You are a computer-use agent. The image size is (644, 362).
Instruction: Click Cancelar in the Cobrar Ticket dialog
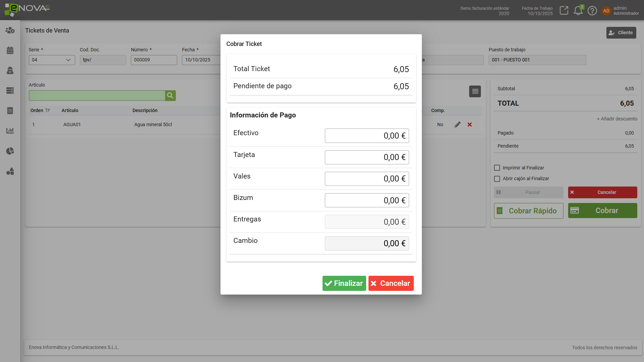pos(391,283)
